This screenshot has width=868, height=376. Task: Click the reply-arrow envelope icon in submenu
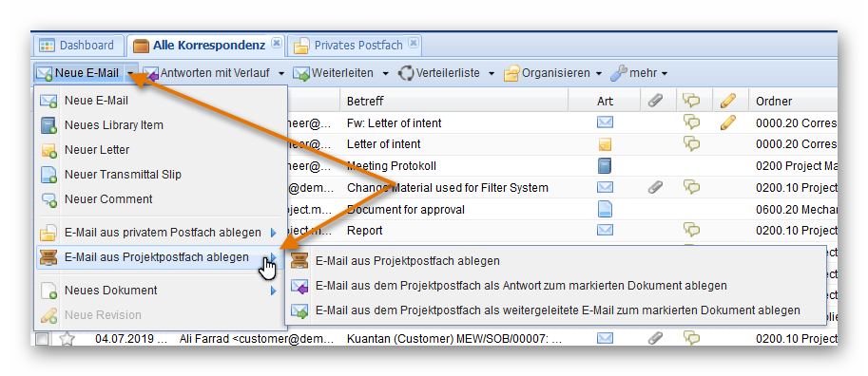(299, 287)
